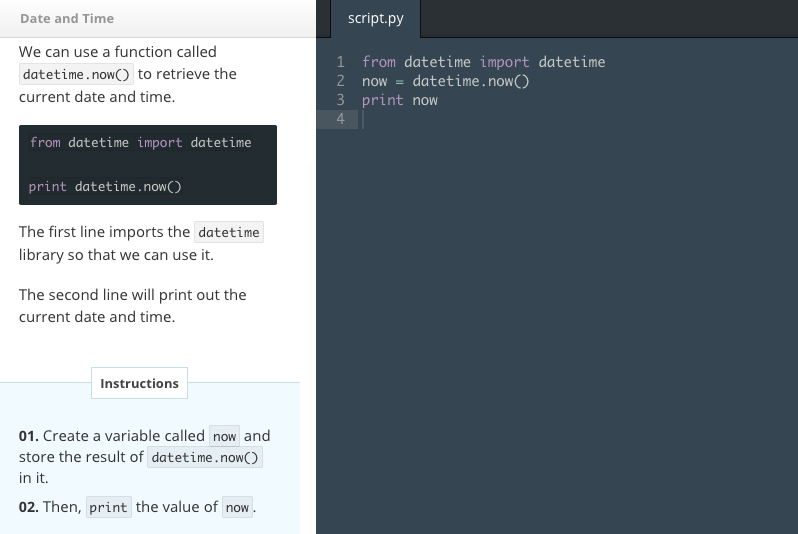This screenshot has height=534, width=798.
Task: Click the inline 'datetime' library code snippet
Action: [x=229, y=233]
